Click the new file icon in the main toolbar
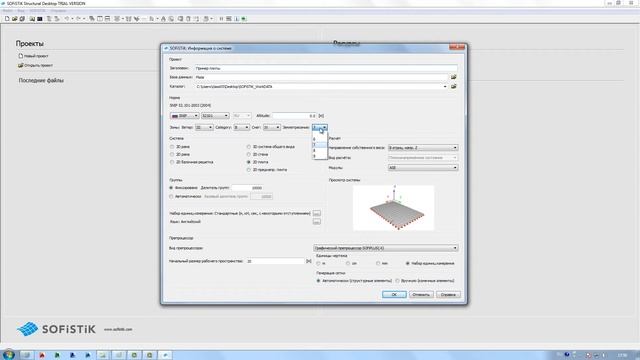This screenshot has height=360, width=640. (7, 19)
